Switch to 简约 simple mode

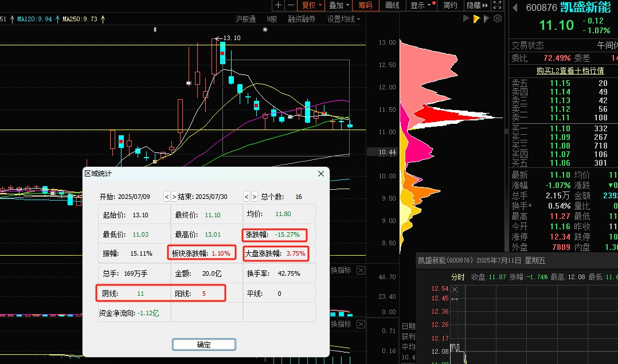click(x=450, y=5)
